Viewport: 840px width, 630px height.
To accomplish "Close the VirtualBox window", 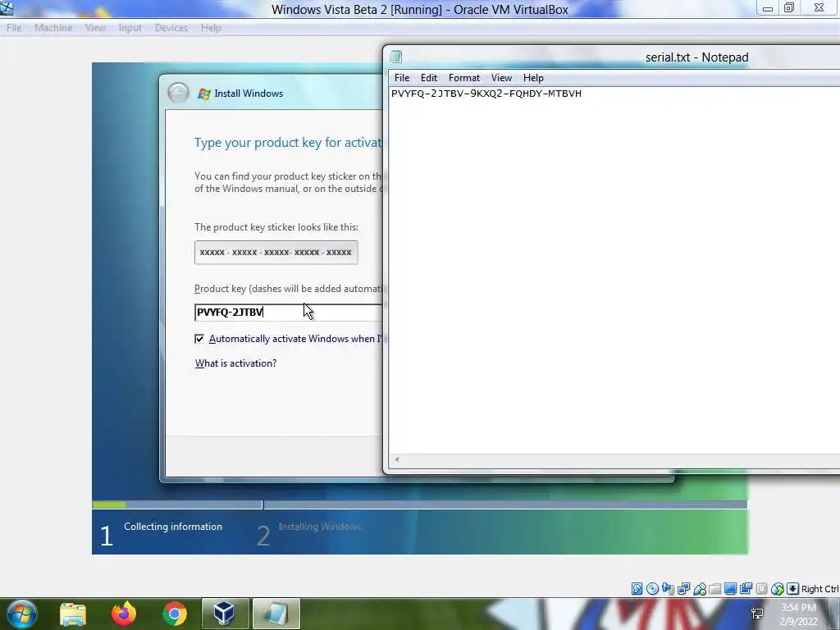I will pyautogui.click(x=819, y=8).
